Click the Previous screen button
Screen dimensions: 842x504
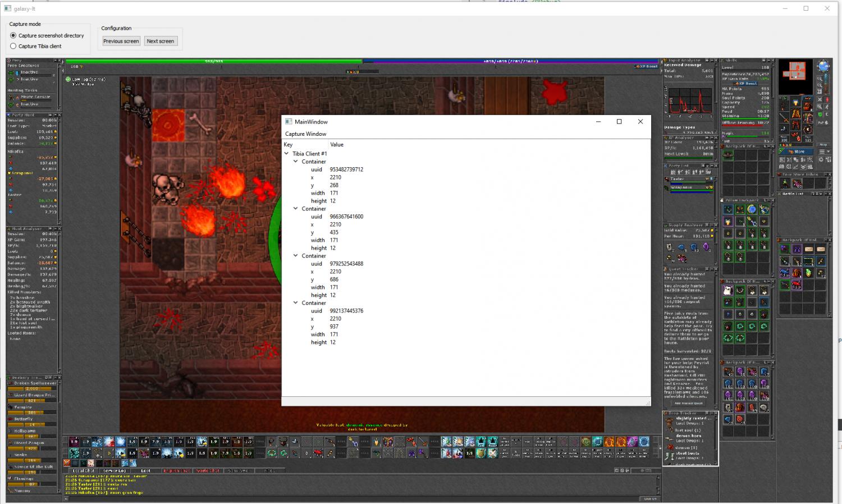121,41
